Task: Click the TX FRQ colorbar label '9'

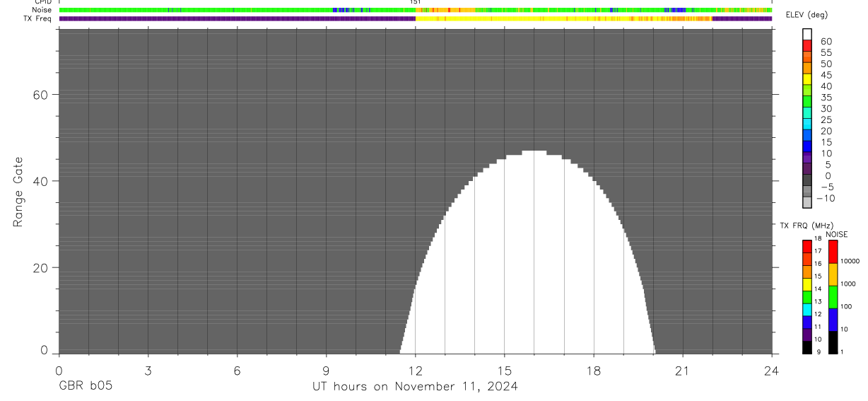Action: pyautogui.click(x=817, y=351)
